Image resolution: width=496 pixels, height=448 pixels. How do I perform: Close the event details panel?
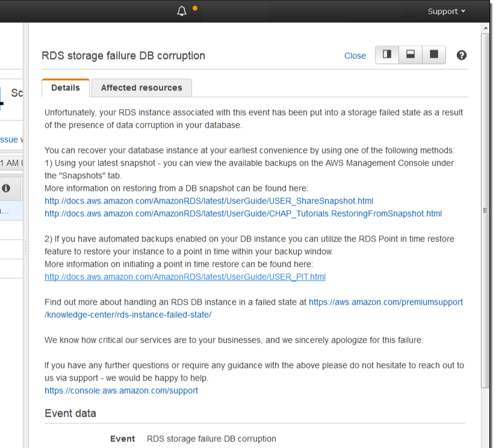(x=355, y=55)
